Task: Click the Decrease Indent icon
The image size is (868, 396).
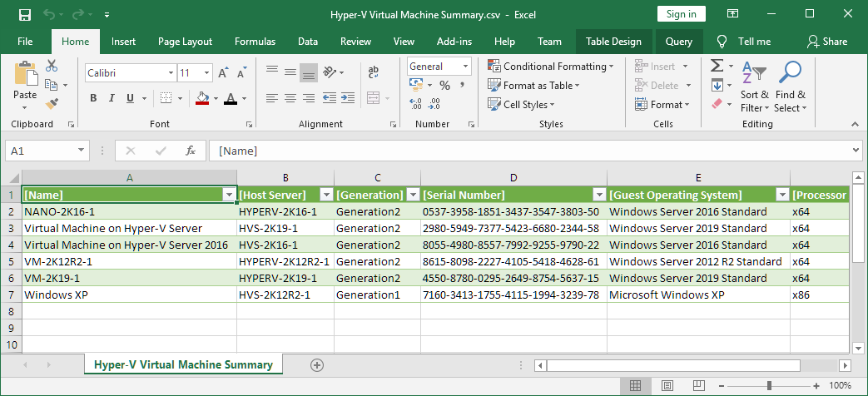Action: tap(330, 98)
